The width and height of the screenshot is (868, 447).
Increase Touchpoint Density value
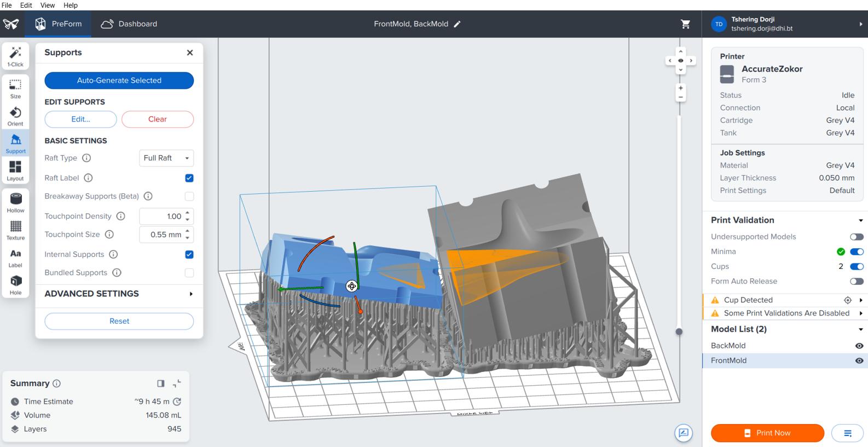click(x=188, y=213)
